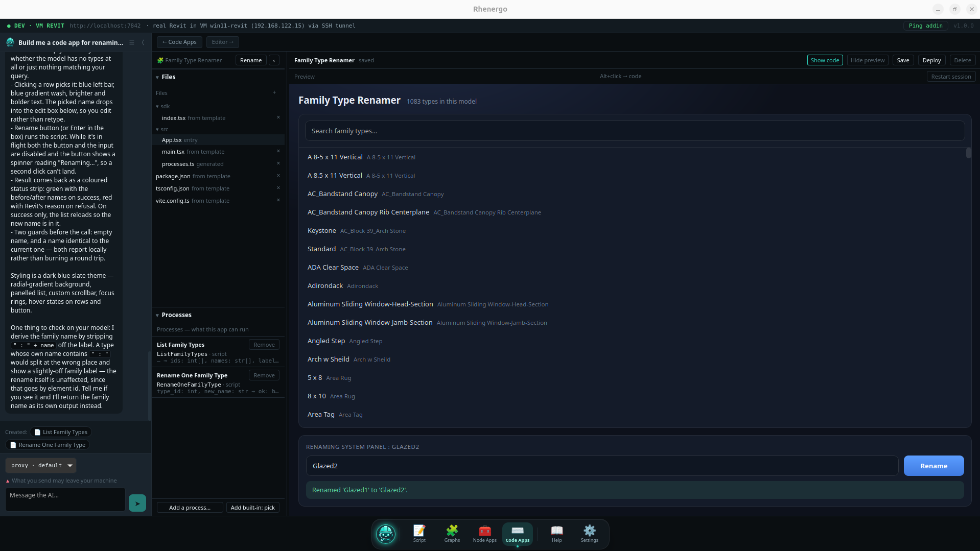Select Aluminum Sliding Window-Jamb-Section row
This screenshot has width=980, height=551.
click(x=634, y=323)
